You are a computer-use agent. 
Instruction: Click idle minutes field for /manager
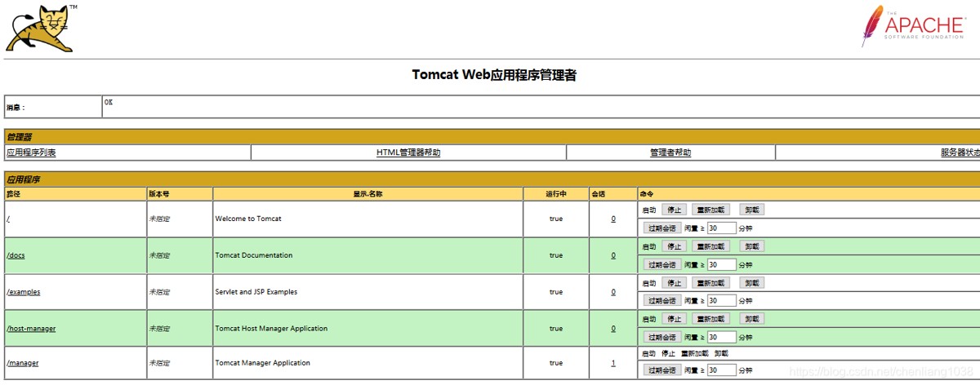[722, 370]
